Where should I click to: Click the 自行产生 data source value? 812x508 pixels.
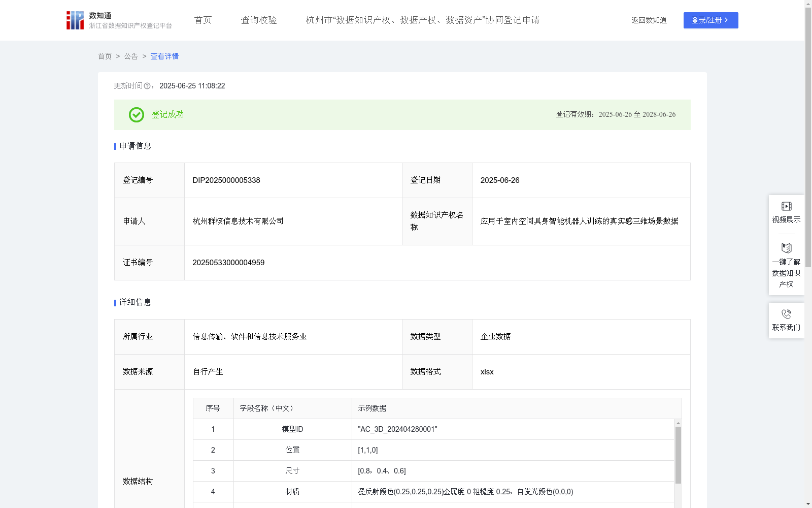208,372
